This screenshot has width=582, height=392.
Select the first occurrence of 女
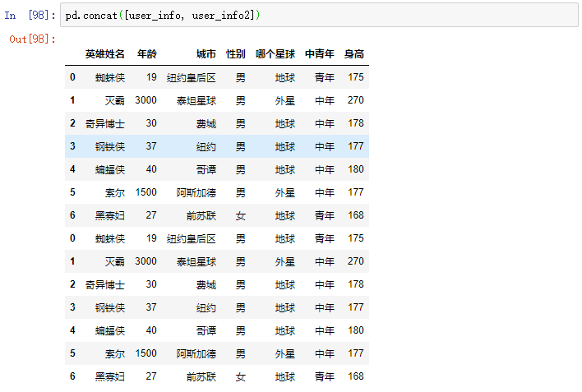(241, 215)
